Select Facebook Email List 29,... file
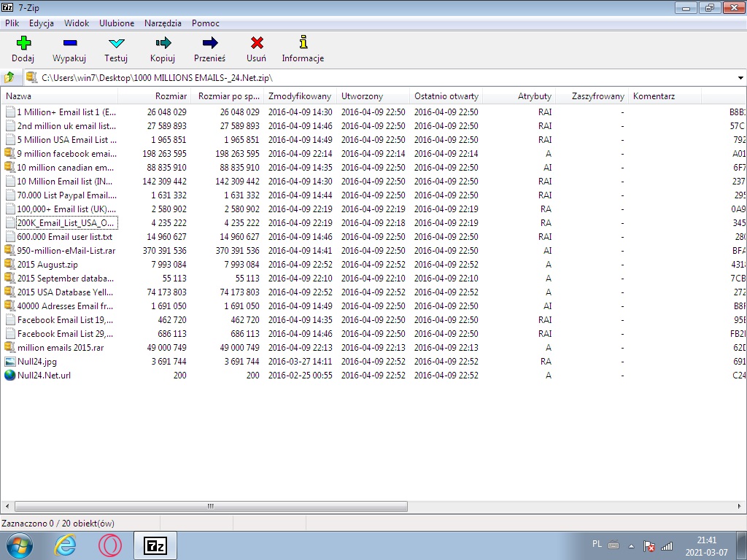This screenshot has width=747, height=560. [65, 333]
